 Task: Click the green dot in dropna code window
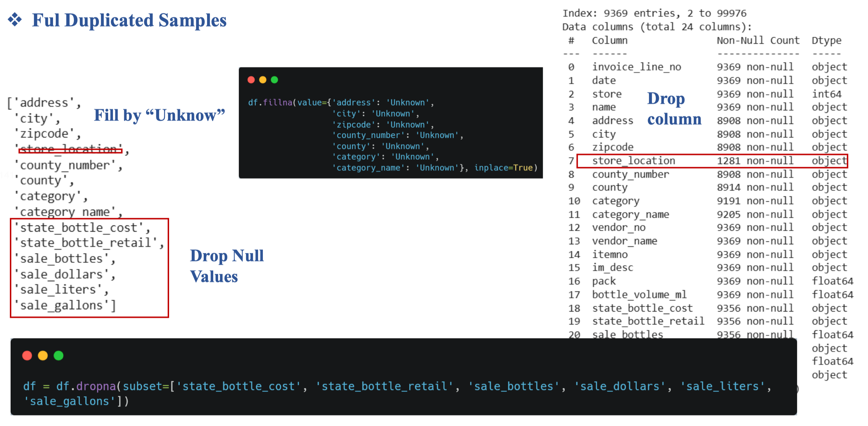(59, 356)
